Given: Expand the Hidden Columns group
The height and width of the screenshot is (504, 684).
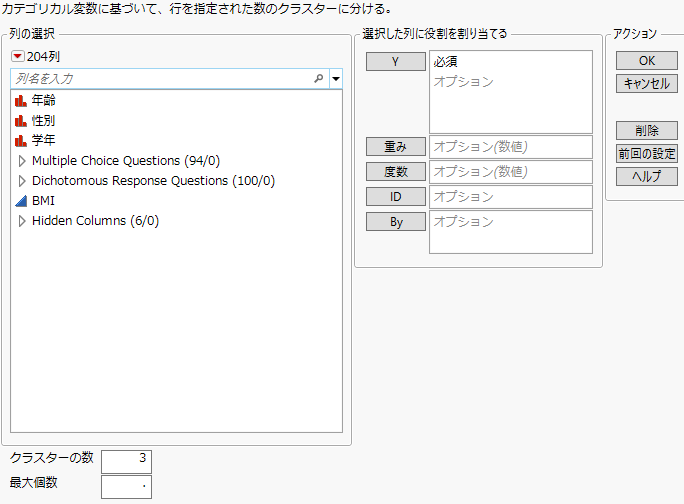Looking at the screenshot, I should pyautogui.click(x=22, y=221).
